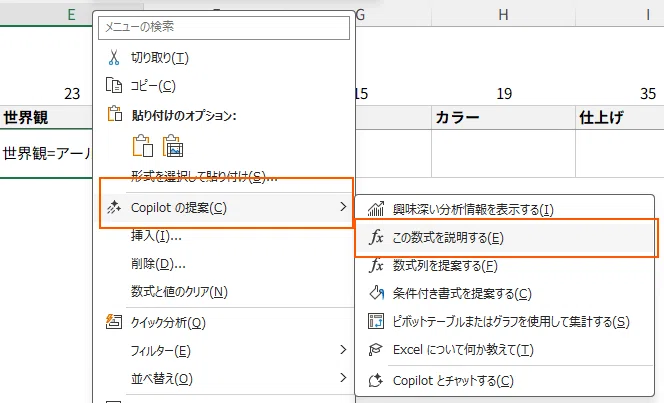Screen dimensions: 664x403
Task: Click the fx icon beside 数式列を提案する
Action: tap(376, 265)
